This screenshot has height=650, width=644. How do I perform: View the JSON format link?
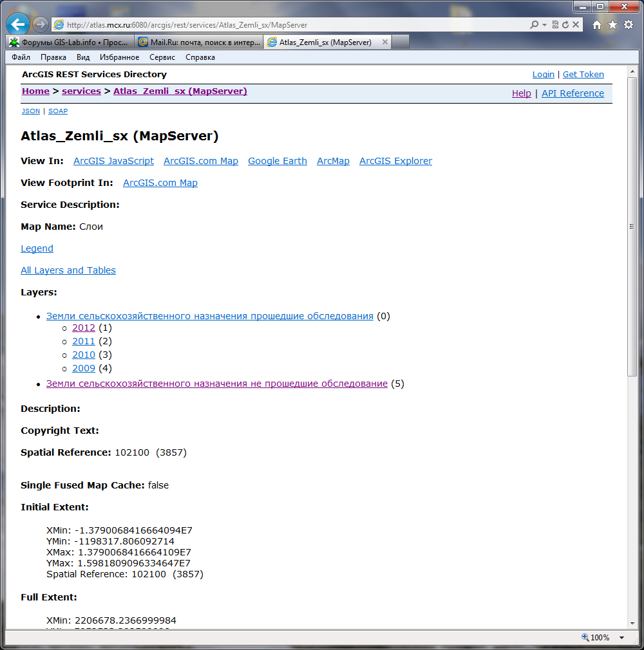coord(31,111)
